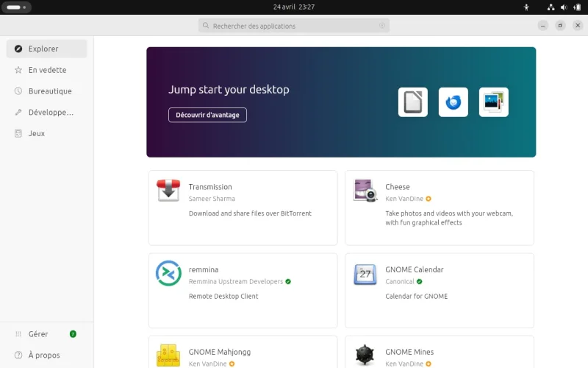Open the Activities pill in the top bar

click(16, 7)
